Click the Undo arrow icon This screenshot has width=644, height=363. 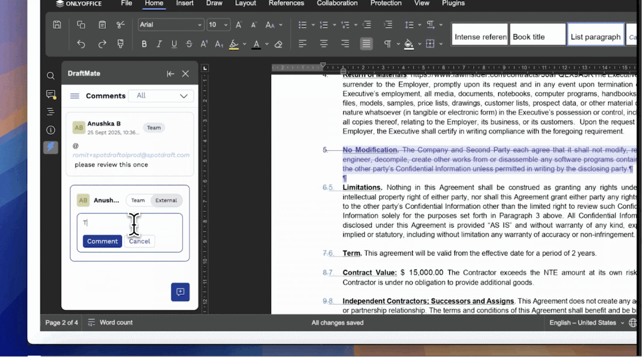[x=81, y=44]
